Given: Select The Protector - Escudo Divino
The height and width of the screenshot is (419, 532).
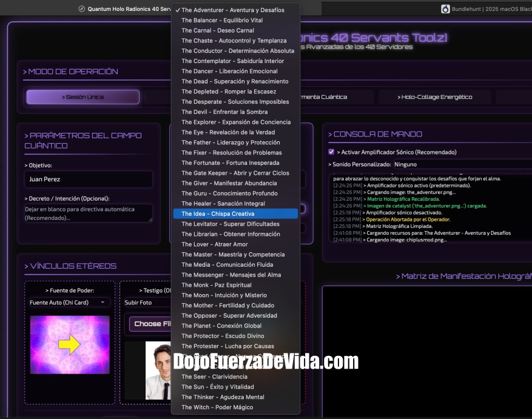Looking at the screenshot, I should [235, 336].
